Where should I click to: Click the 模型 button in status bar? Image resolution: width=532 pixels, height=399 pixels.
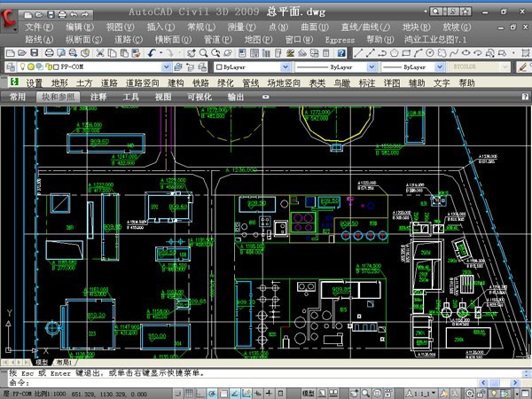coord(309,393)
